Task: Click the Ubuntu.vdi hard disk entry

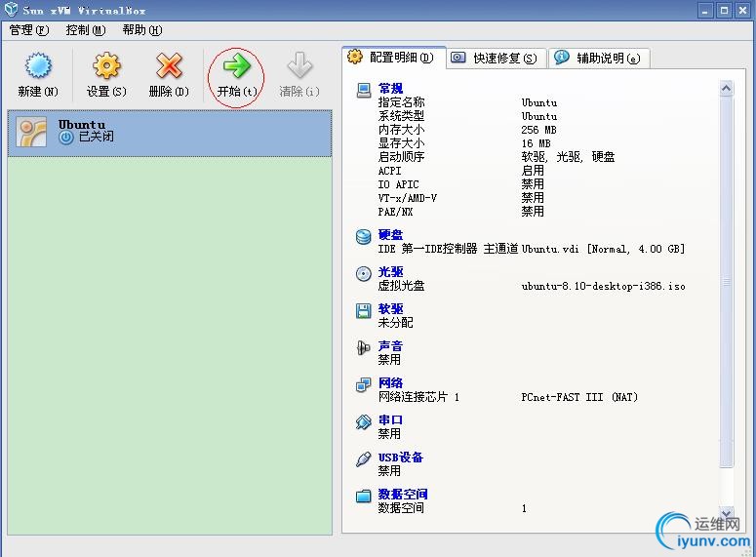Action: (603, 249)
